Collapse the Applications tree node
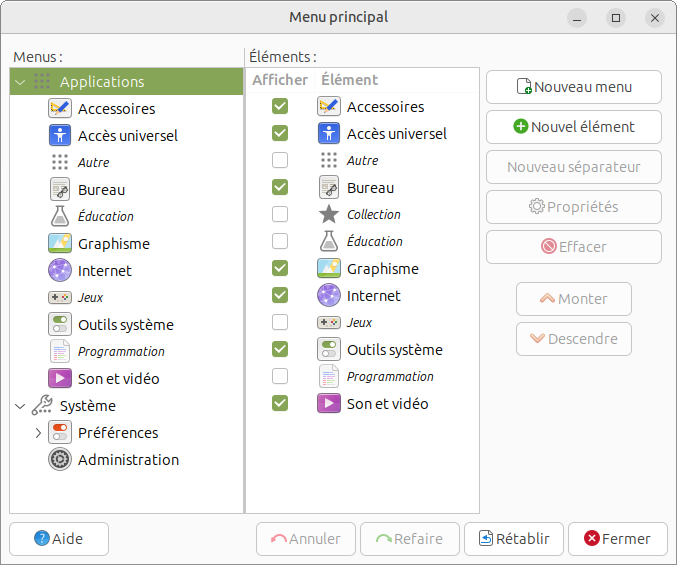This screenshot has height=565, width=677. pos(20,82)
